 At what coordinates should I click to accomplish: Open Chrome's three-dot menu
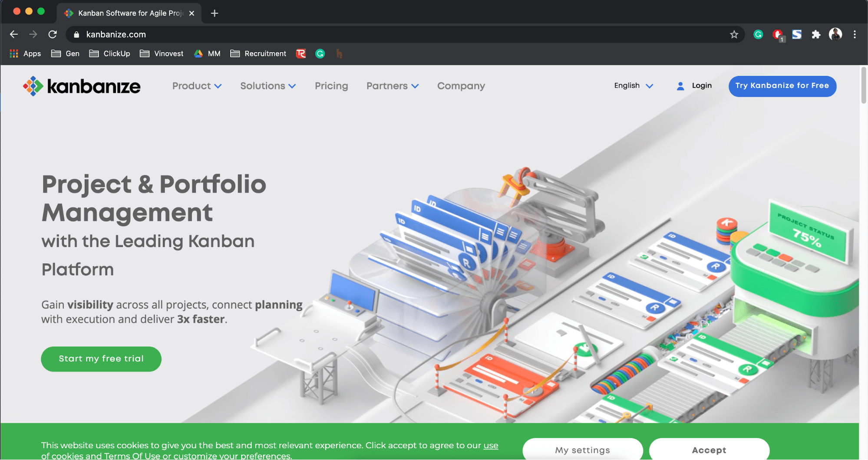point(855,34)
